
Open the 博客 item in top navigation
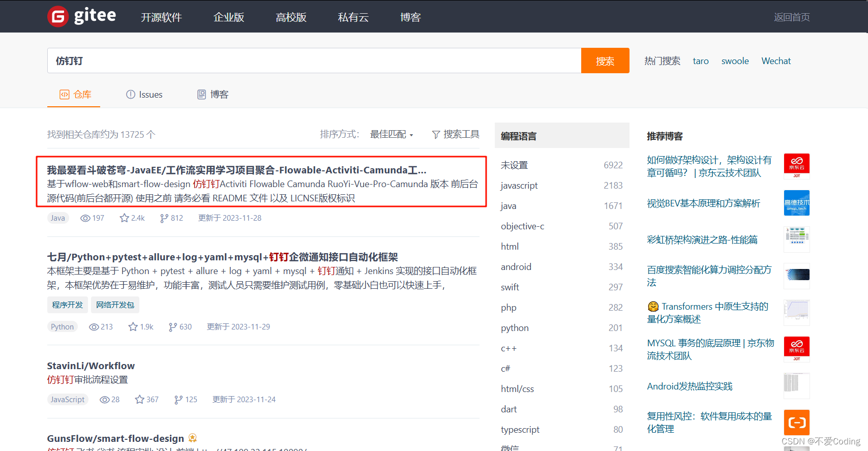tap(410, 17)
